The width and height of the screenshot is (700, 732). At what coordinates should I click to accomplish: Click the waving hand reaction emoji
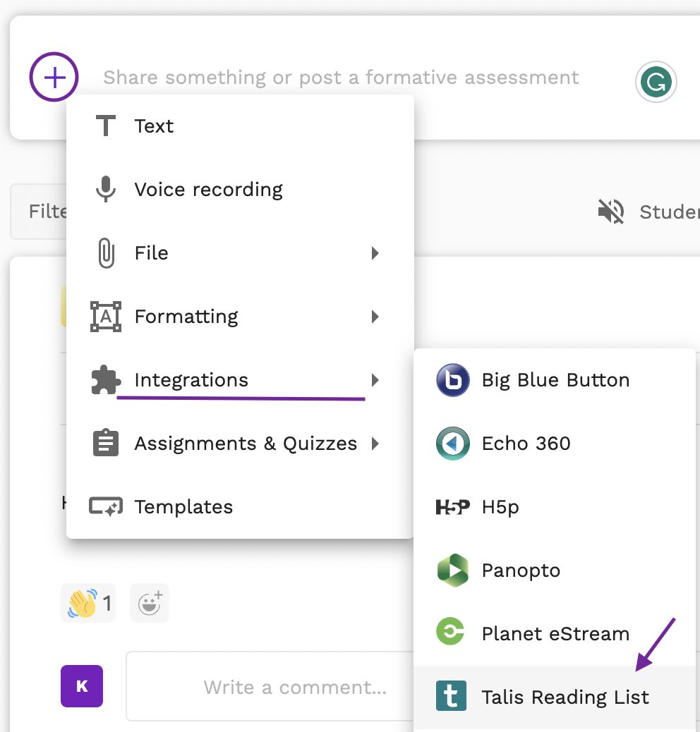click(x=83, y=603)
